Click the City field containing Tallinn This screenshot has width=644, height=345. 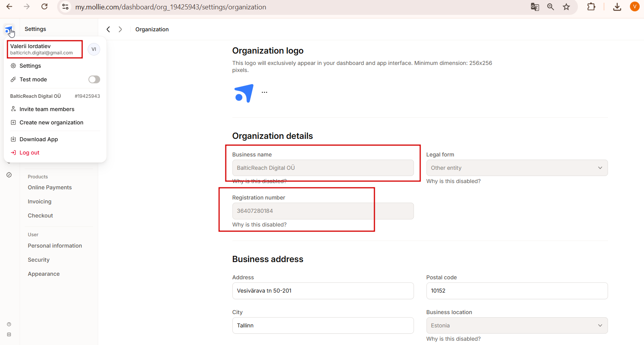pos(323,325)
